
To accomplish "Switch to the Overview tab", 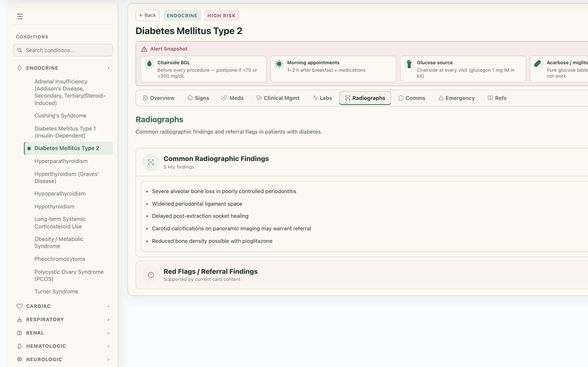I will [x=159, y=98].
